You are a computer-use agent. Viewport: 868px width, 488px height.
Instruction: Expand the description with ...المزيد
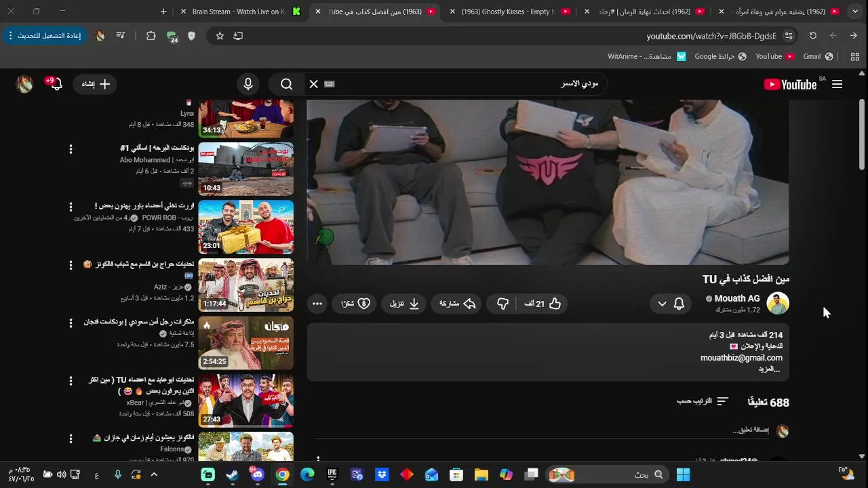pos(769,369)
